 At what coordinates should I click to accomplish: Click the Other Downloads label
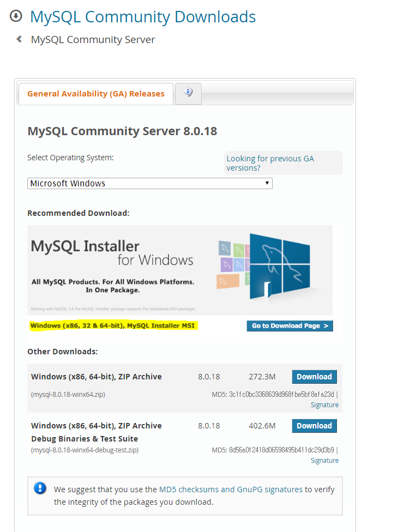click(x=63, y=352)
